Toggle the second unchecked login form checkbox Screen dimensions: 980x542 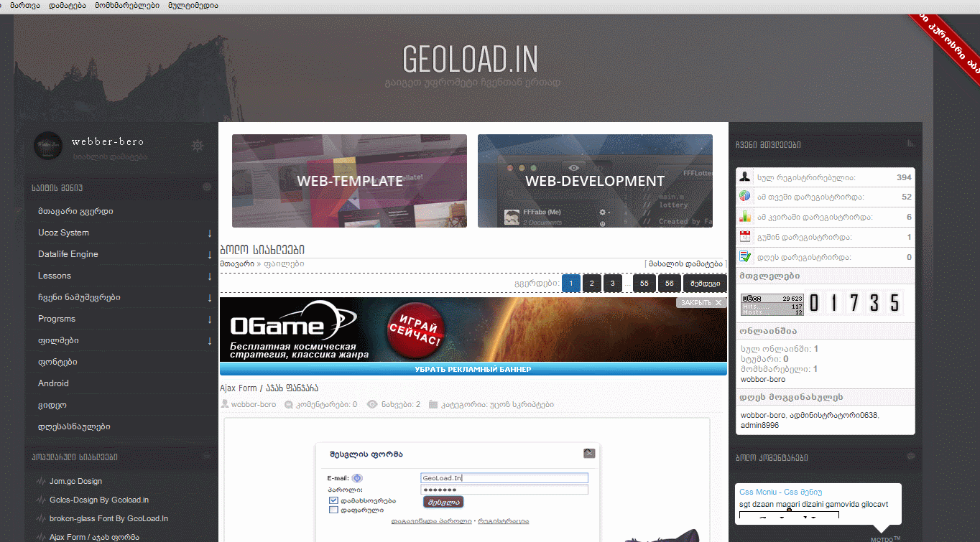tap(333, 510)
